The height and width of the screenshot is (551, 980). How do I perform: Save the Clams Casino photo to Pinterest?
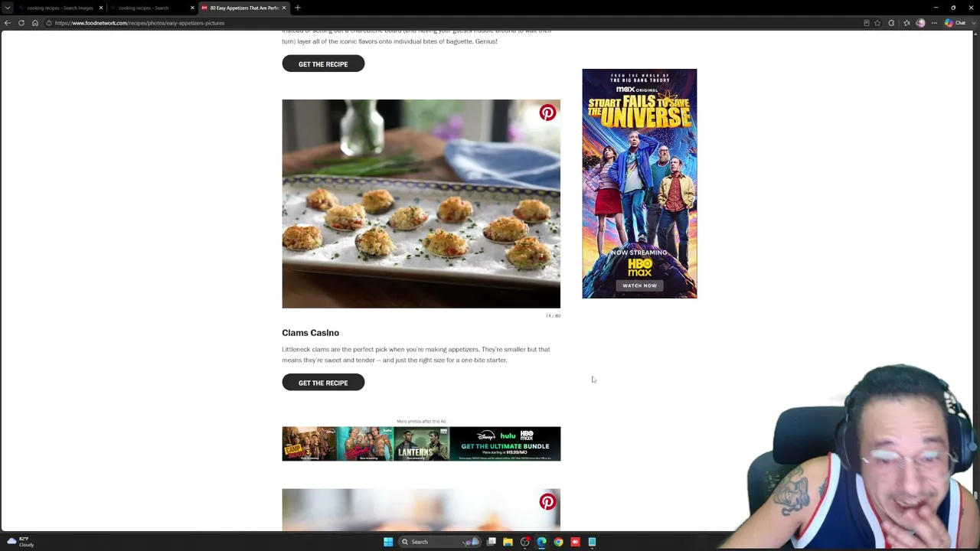click(x=547, y=113)
